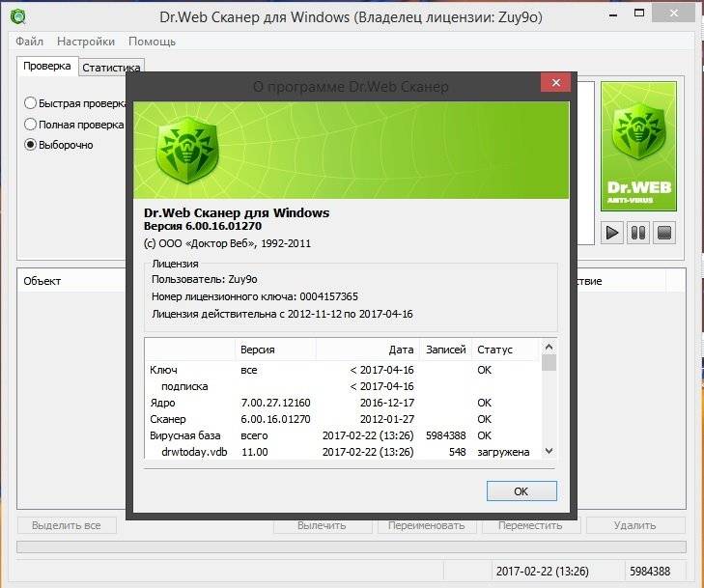Select the Ядро row
This screenshot has width=704, height=588.
pyautogui.click(x=343, y=403)
